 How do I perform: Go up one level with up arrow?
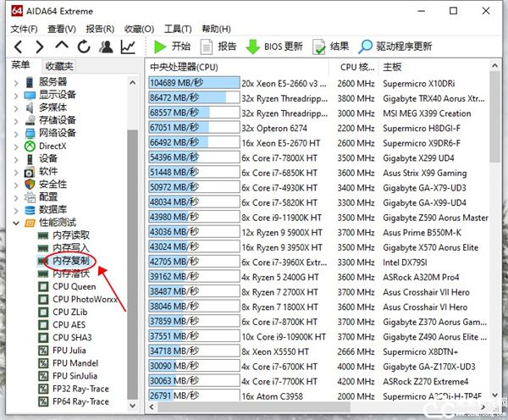pyautogui.click(x=62, y=46)
